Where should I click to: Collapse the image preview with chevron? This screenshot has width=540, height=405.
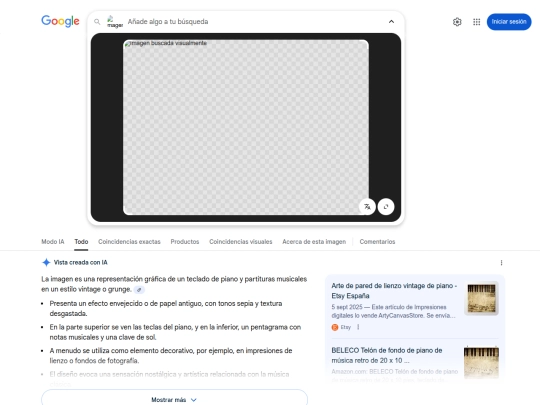tap(391, 22)
